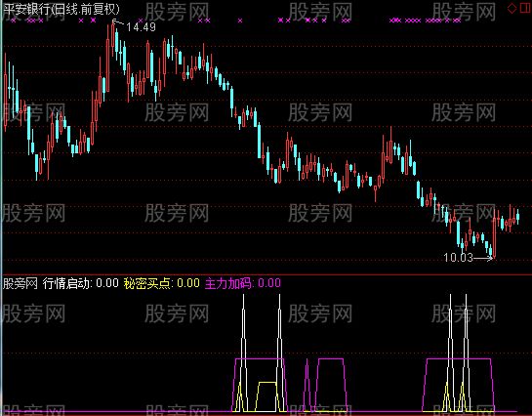Click the 秘密买点: 0.00 indicator label
The image size is (532, 416).
tap(161, 283)
